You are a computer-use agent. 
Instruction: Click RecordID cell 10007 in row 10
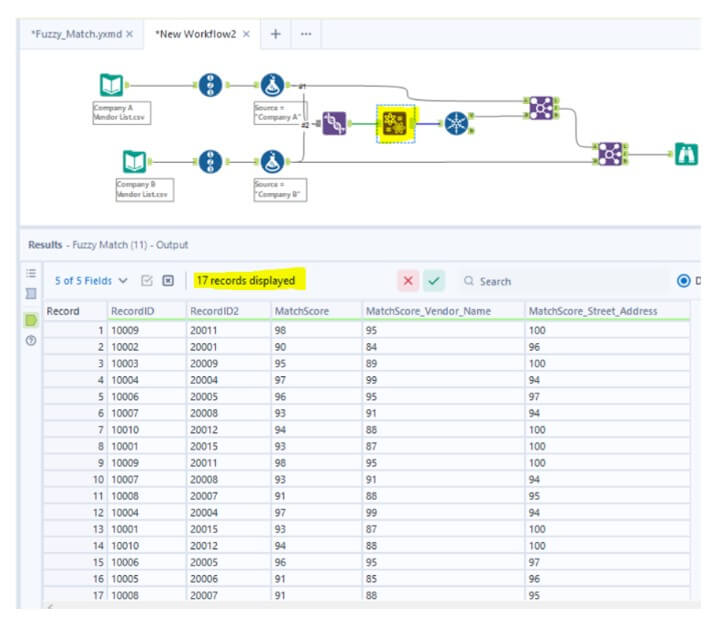point(147,479)
